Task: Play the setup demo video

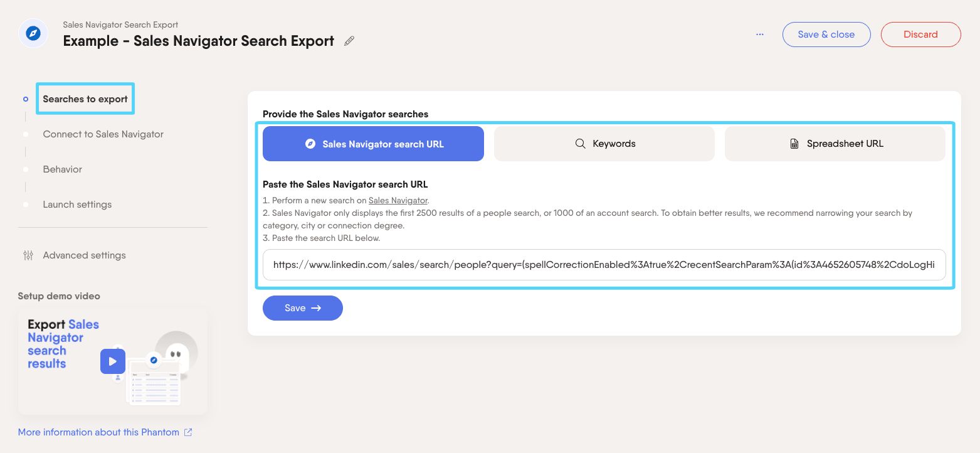Action: [113, 361]
